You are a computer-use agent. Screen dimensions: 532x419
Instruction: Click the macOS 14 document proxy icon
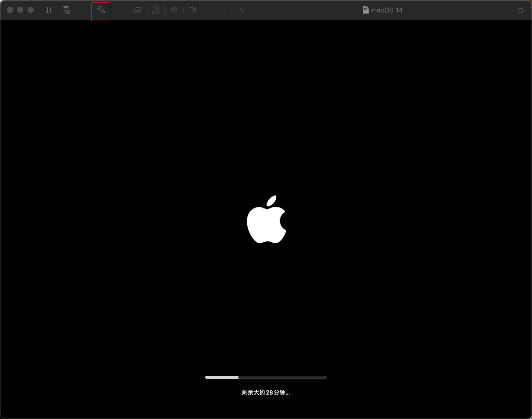click(x=365, y=10)
